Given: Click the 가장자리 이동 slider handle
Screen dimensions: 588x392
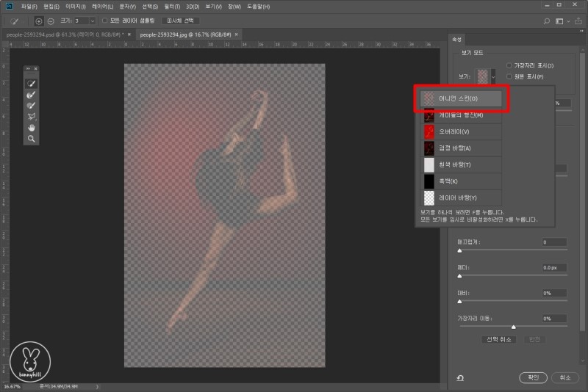Looking at the screenshot, I should coord(513,327).
